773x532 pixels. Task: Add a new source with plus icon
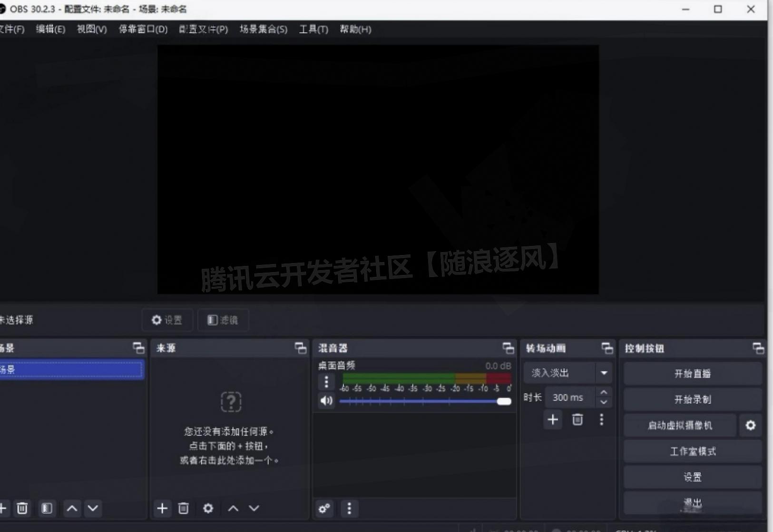[x=162, y=508]
